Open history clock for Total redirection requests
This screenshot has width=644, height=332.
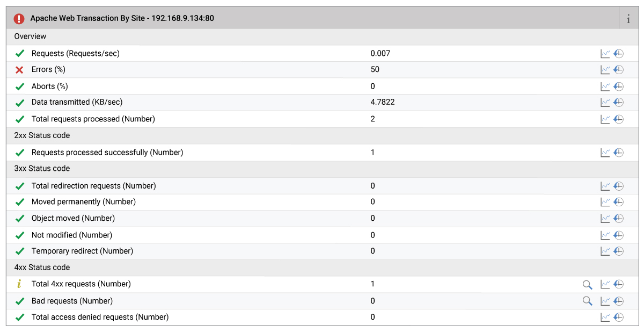(618, 186)
